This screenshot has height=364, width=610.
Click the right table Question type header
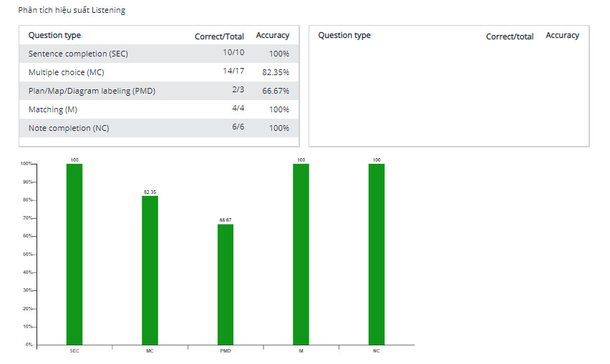(x=344, y=35)
